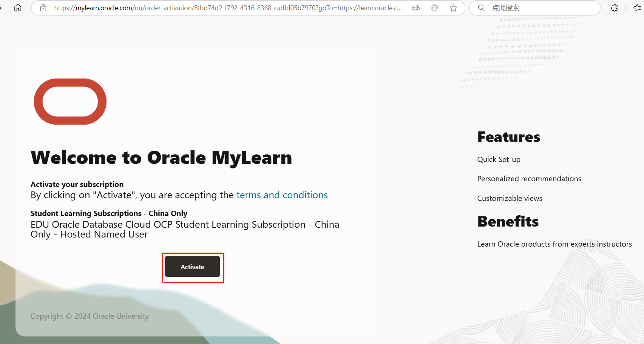
Task: Open the browser extensions puzzle icon
Action: point(615,8)
